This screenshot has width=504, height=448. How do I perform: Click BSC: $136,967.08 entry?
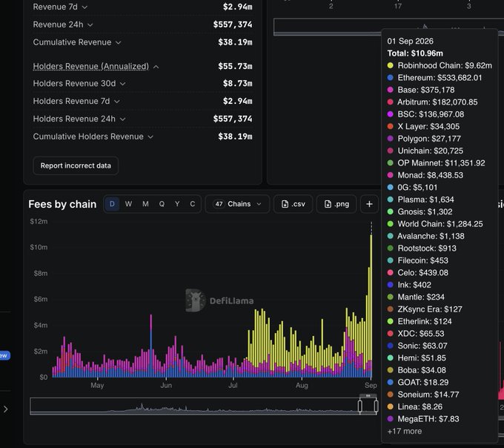[x=425, y=114]
